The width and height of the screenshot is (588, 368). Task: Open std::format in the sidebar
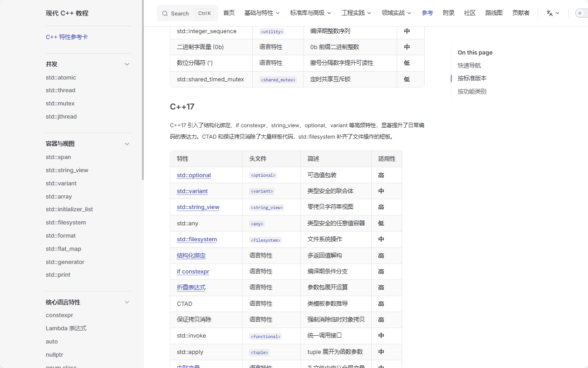pyautogui.click(x=61, y=236)
